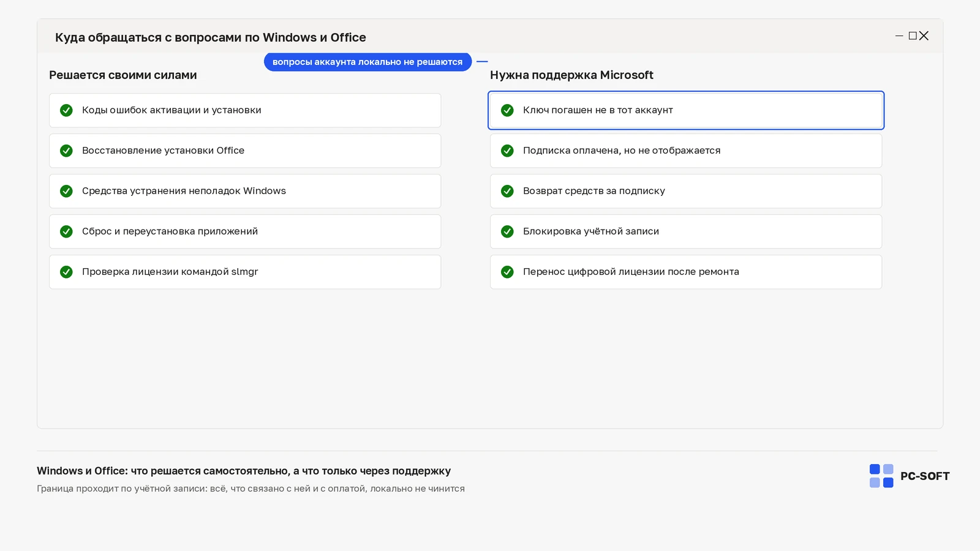Select the Восстановление установки Office card
Image resolution: width=980 pixels, height=551 pixels.
[x=245, y=151]
